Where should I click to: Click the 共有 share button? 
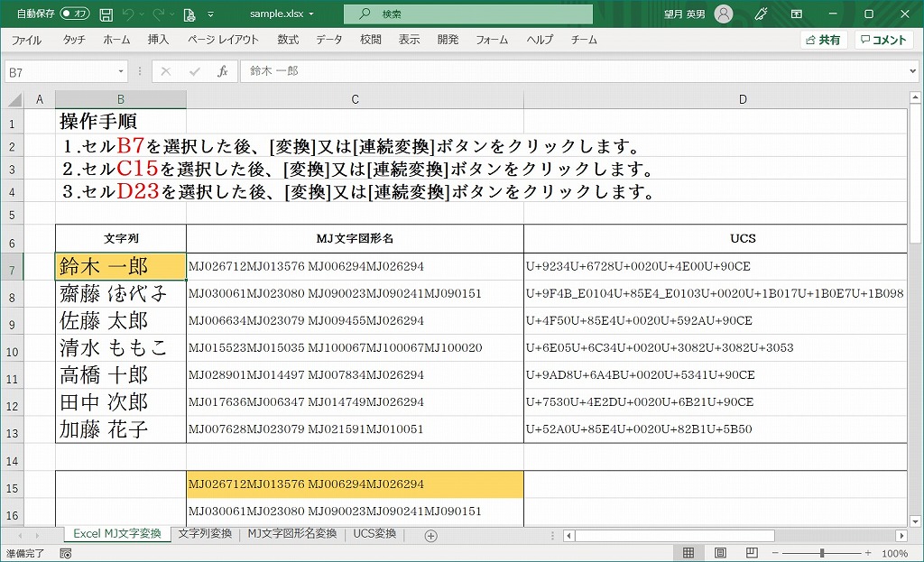coord(823,40)
